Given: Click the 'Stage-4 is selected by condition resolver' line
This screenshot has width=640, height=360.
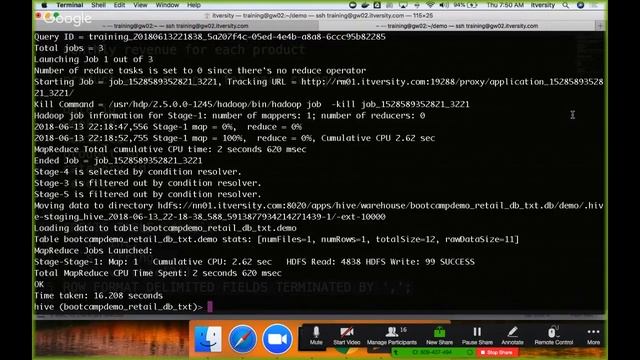Looking at the screenshot, I should tap(138, 172).
